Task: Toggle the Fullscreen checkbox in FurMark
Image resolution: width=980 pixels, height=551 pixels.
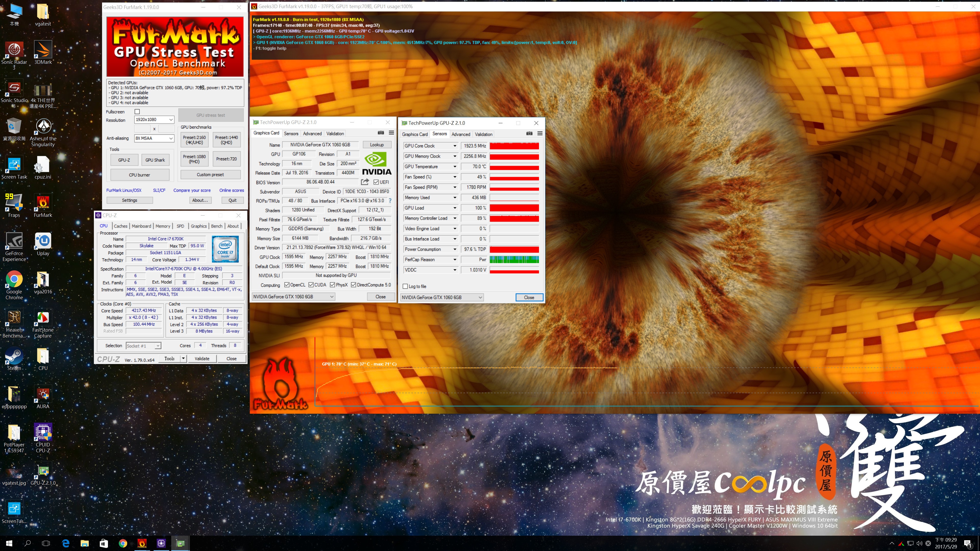Action: point(137,111)
